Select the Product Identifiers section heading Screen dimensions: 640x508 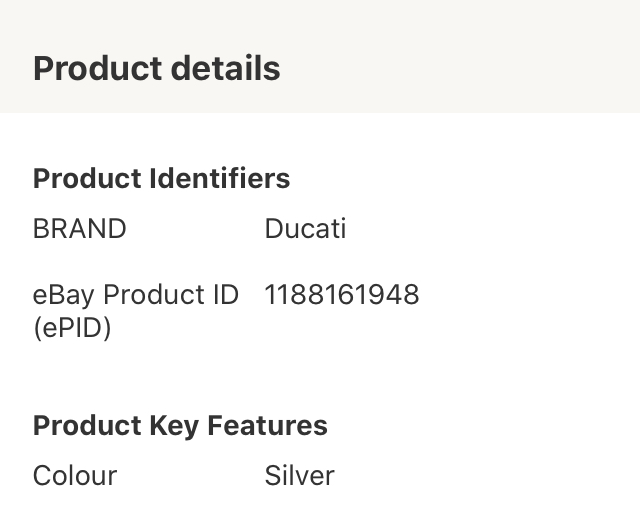[162, 179]
